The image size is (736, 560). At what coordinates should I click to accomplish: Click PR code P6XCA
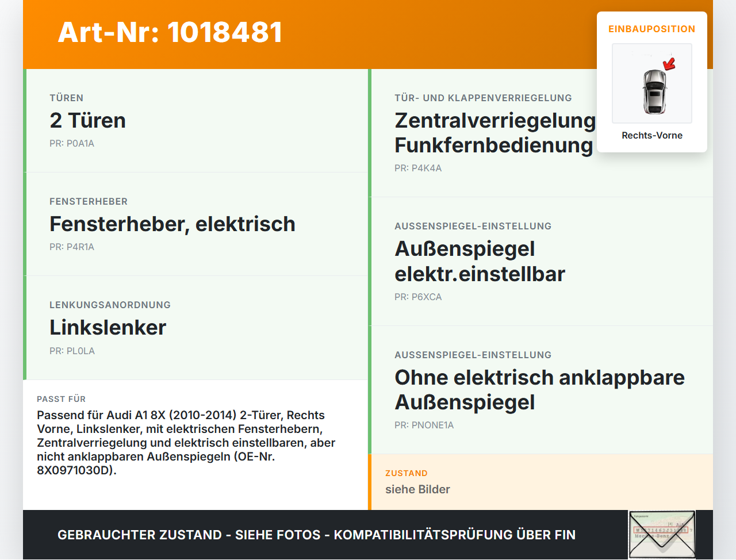point(418,297)
